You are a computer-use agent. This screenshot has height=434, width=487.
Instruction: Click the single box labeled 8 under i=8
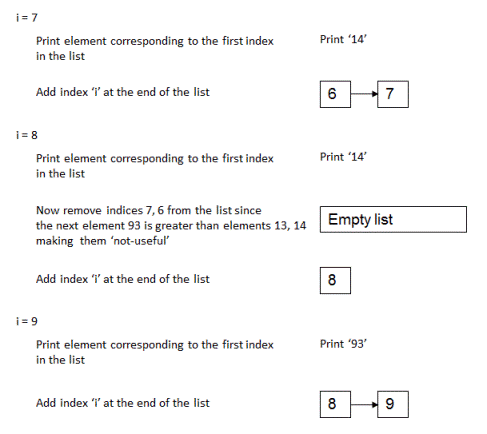point(335,280)
